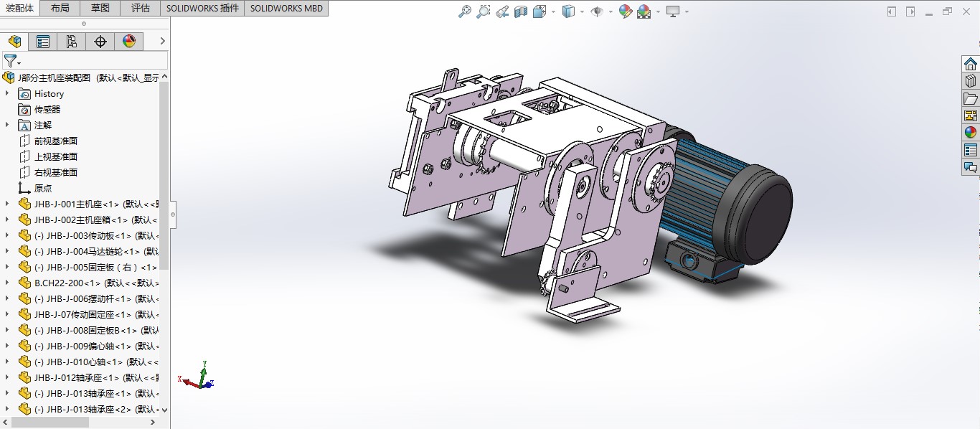
Task: Open the File Explorer task pane icon
Action: 971,98
